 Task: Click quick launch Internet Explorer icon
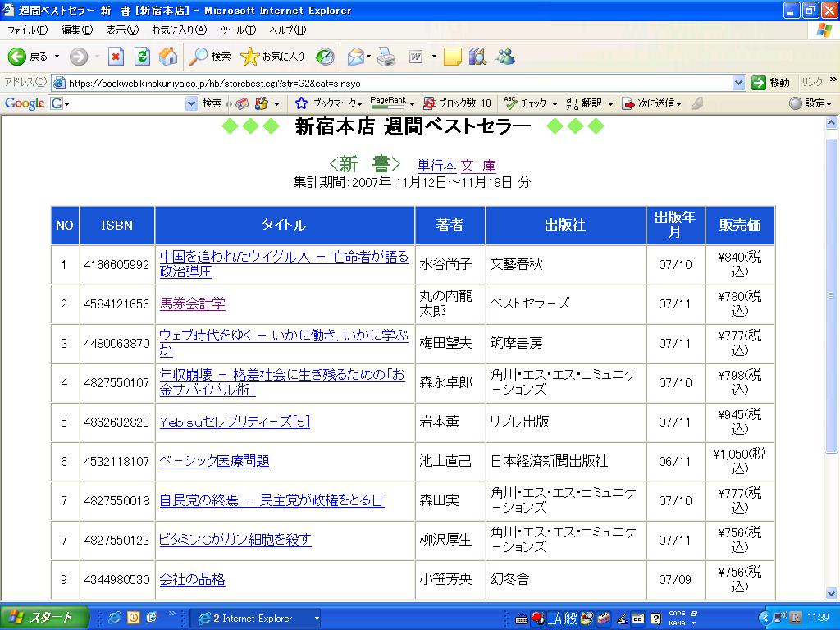click(x=114, y=618)
